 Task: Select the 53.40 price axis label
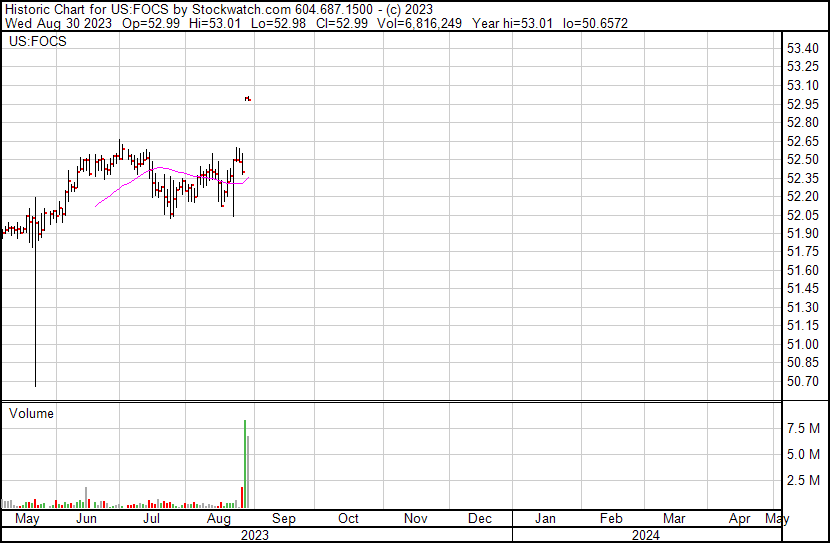(x=802, y=49)
